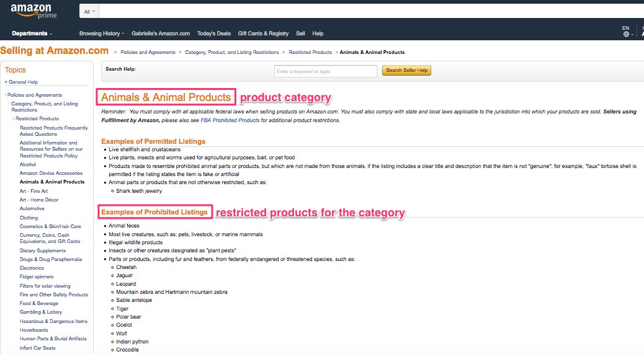Open the Amazon Prime logo home link
Screen dimensions: 644x354
[34, 11]
